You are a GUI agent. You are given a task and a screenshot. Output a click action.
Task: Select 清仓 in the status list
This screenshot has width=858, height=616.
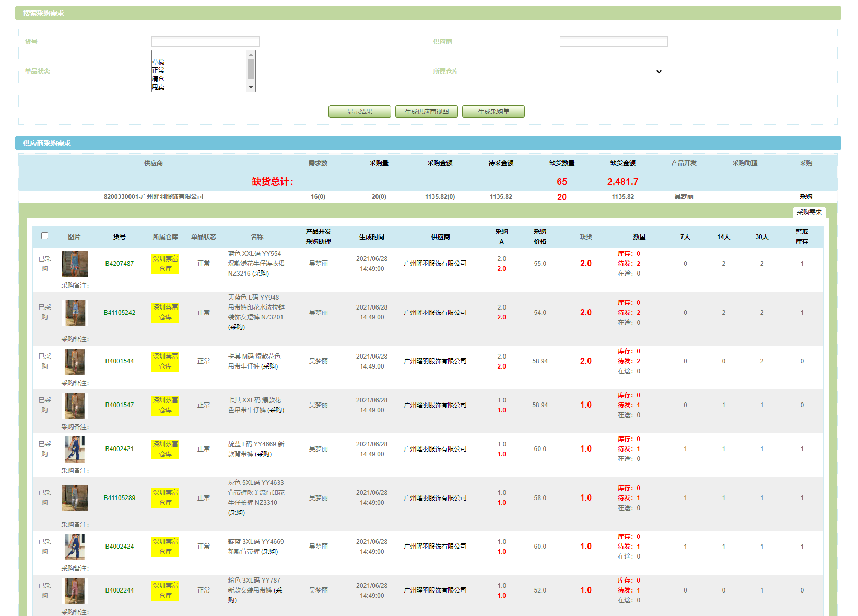[158, 79]
